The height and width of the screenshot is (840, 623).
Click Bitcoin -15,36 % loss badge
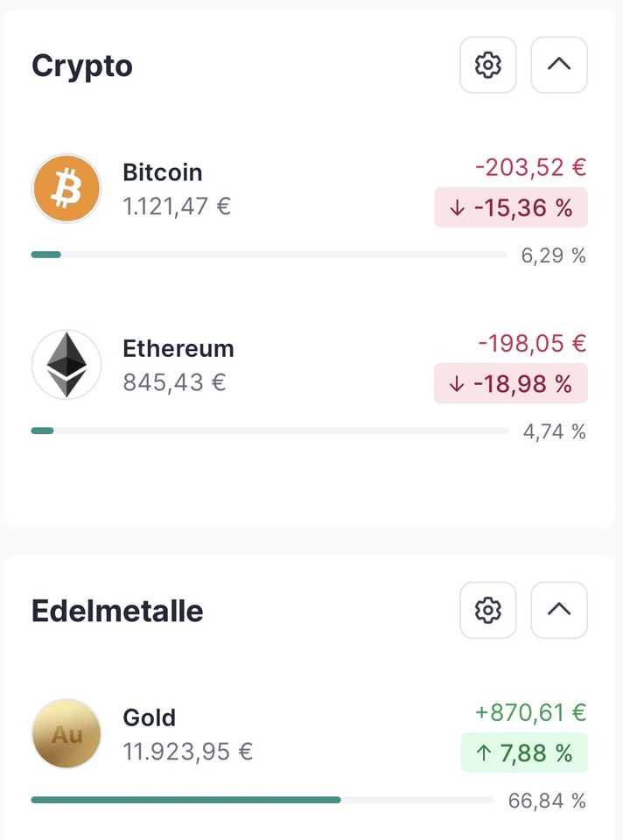click(x=511, y=207)
